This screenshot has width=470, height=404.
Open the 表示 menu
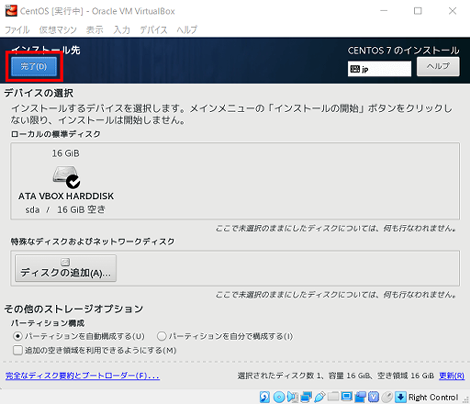click(95, 30)
